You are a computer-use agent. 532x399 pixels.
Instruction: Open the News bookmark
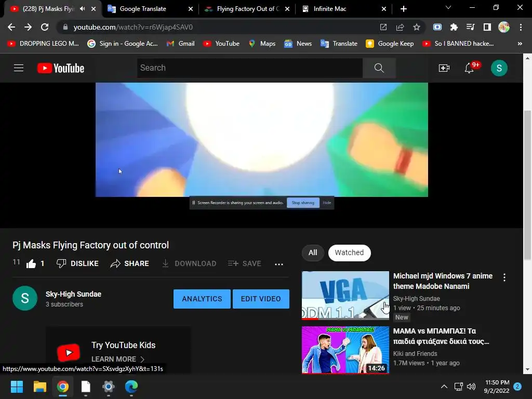coord(298,44)
